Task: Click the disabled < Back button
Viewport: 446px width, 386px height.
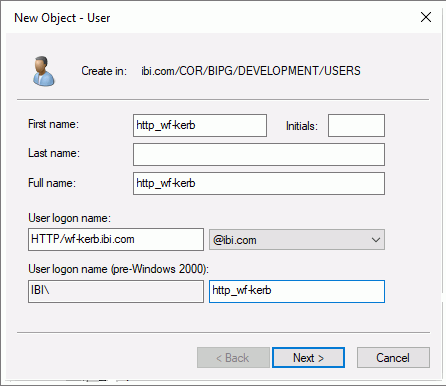Action: (x=233, y=358)
